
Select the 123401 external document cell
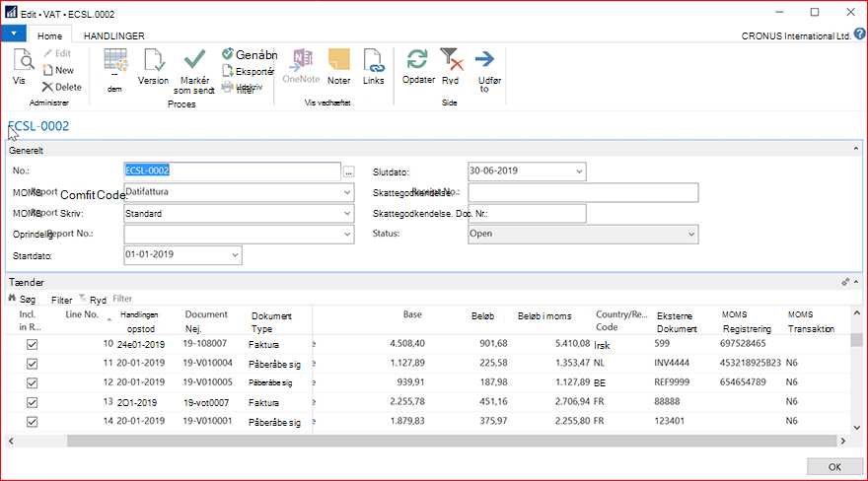(669, 421)
